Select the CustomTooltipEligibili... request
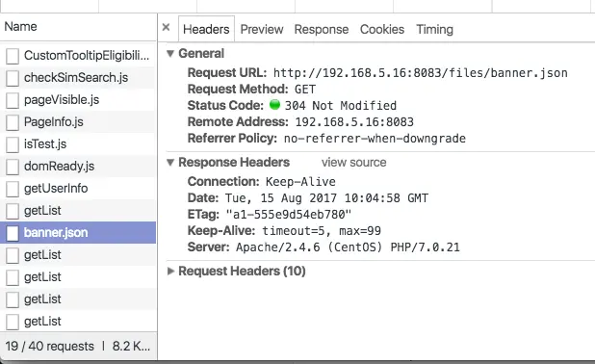 (78, 56)
